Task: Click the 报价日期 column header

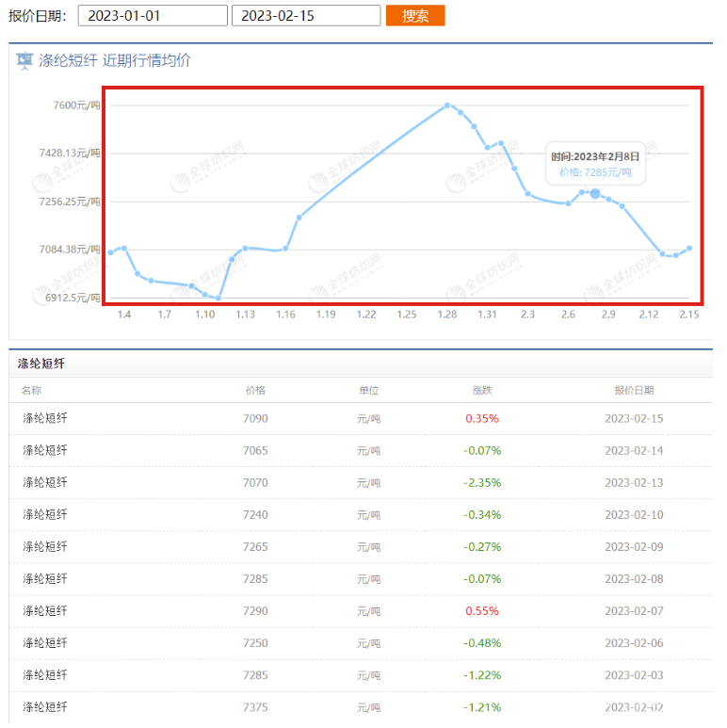Action: pyautogui.click(x=633, y=390)
